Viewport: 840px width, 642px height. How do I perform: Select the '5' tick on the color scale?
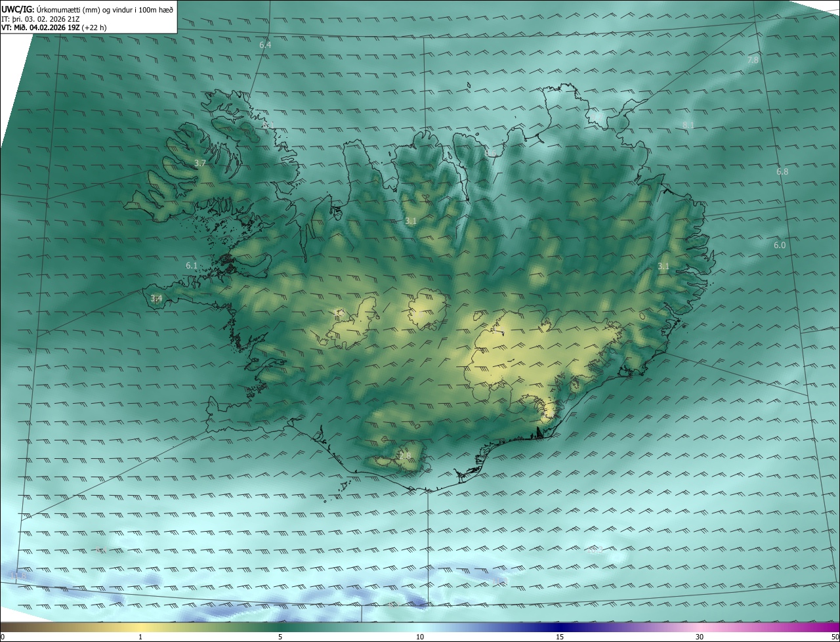(280, 637)
